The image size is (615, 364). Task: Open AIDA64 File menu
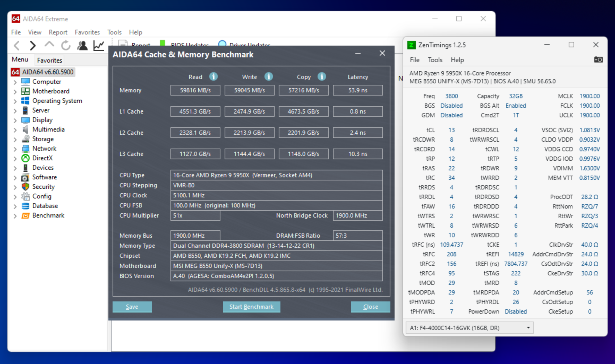coord(16,32)
